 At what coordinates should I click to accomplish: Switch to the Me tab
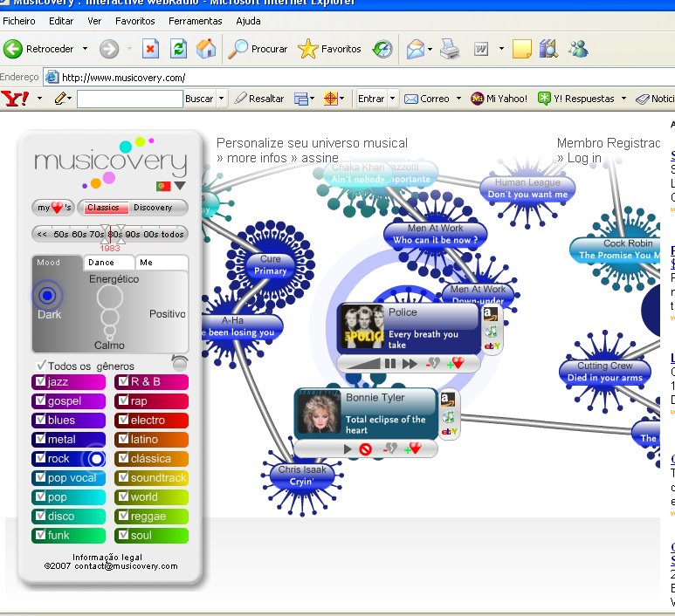(162, 263)
